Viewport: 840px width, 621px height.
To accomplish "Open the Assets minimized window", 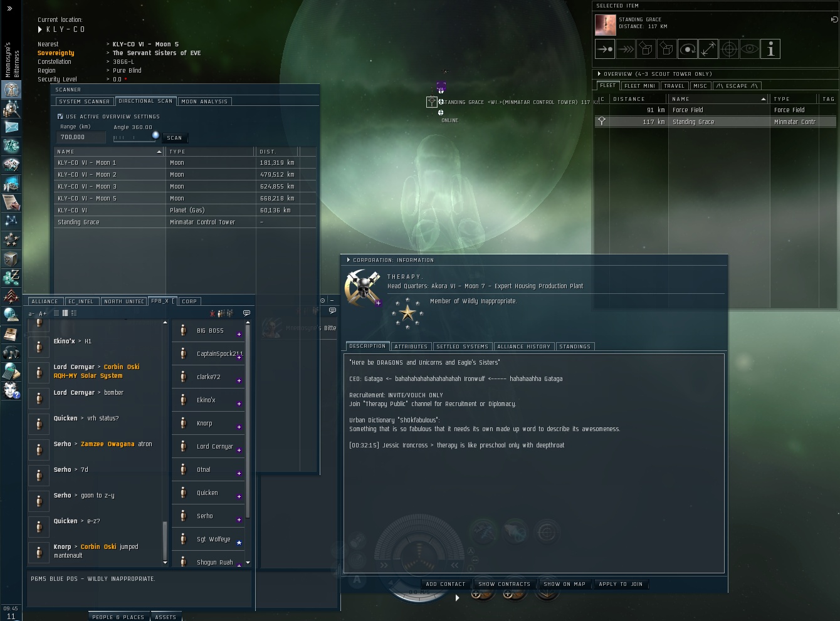I will click(165, 617).
